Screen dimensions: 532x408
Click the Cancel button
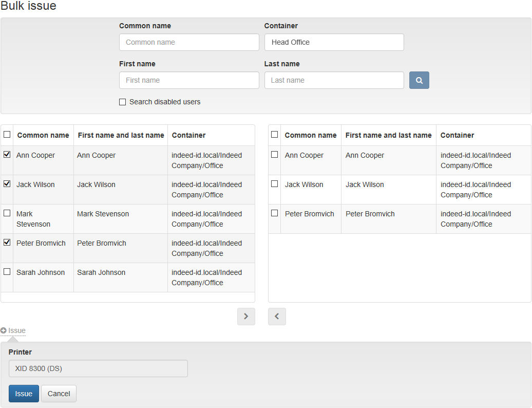[x=59, y=394]
